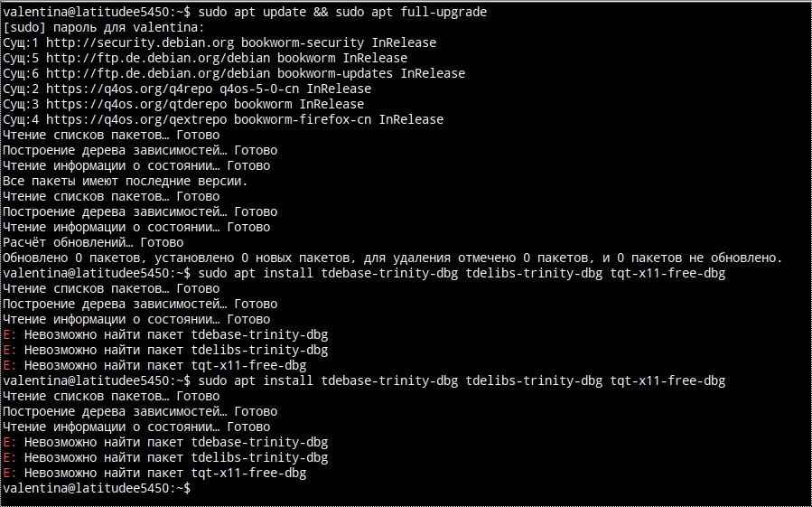Image resolution: width=812 pixels, height=507 pixels.
Task: Click the "Сущ:2" label
Action: point(21,89)
